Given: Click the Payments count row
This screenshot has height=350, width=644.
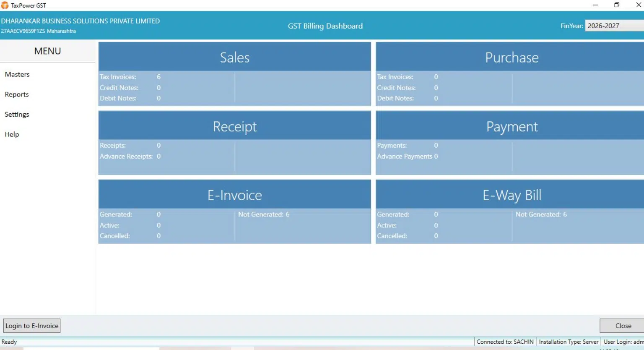Looking at the screenshot, I should [408, 145].
